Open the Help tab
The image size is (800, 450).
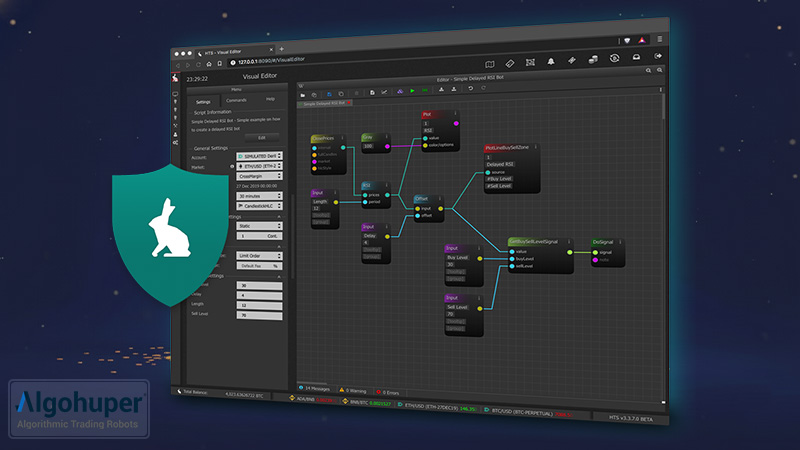coord(269,99)
